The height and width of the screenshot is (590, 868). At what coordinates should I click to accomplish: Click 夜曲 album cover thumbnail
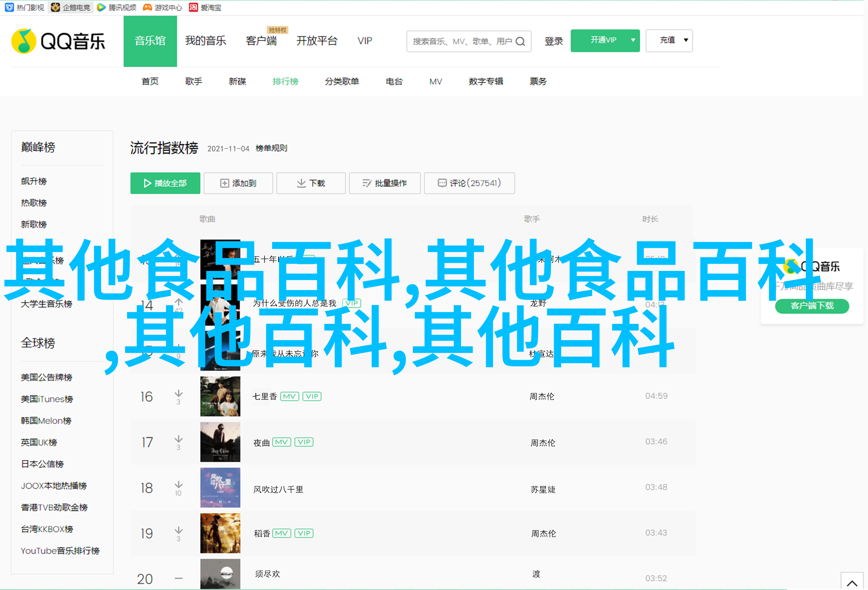(x=220, y=442)
